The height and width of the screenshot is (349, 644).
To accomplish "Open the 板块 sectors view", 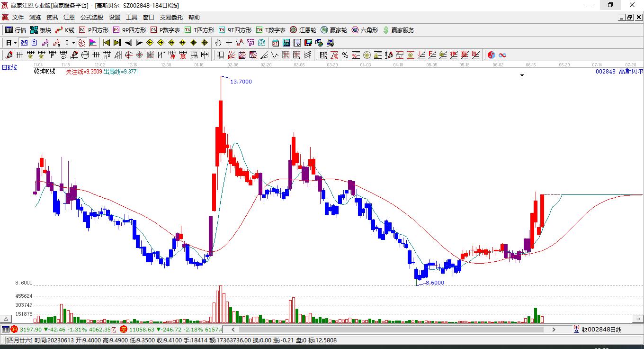I will tap(41, 30).
